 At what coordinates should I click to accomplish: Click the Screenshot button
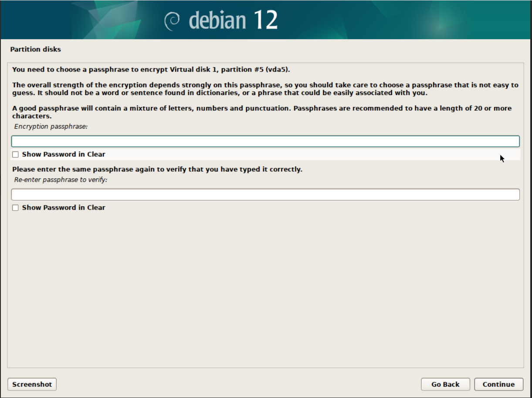pos(32,384)
